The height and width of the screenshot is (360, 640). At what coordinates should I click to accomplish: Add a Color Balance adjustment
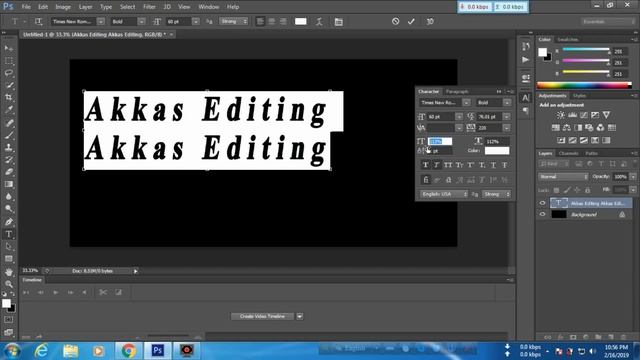567,128
